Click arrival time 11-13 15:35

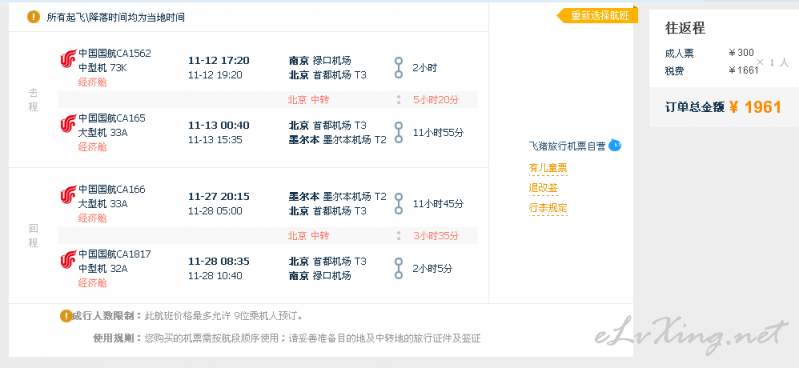[x=215, y=140]
